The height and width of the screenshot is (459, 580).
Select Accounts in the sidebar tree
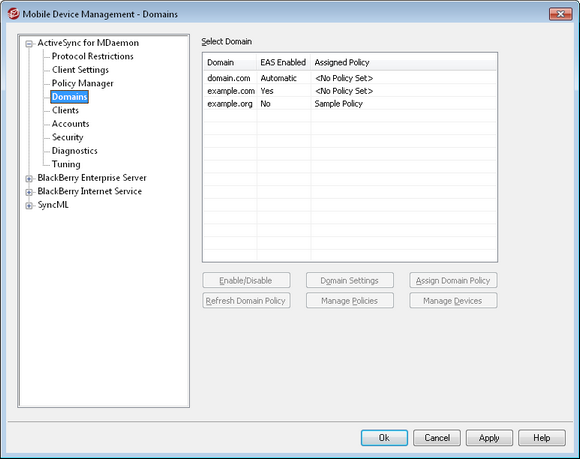(70, 124)
